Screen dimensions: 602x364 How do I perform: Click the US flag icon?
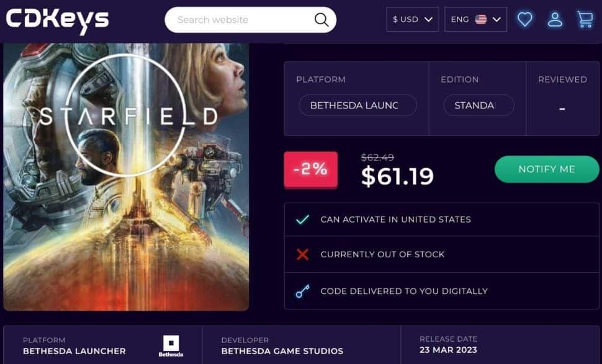[481, 19]
